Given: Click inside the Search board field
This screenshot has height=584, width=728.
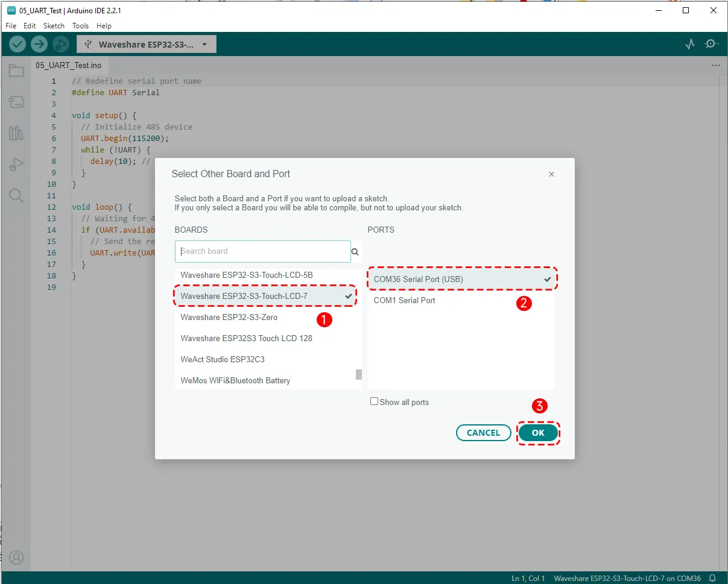Looking at the screenshot, I should [263, 251].
